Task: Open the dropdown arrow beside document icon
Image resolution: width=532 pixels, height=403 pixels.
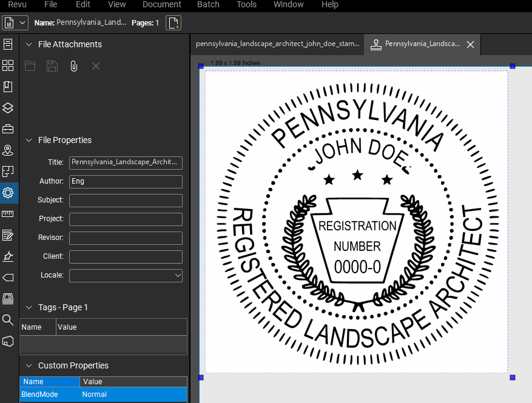Action: (x=22, y=23)
